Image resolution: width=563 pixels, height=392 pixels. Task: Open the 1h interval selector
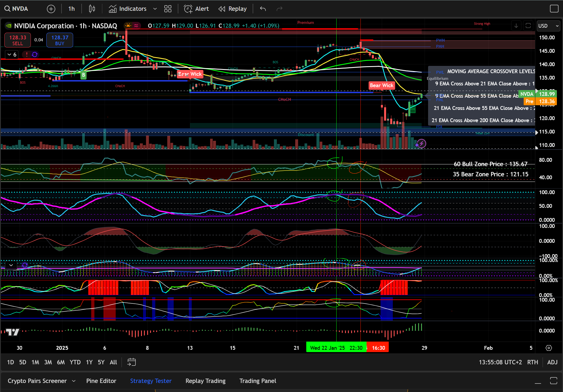71,9
